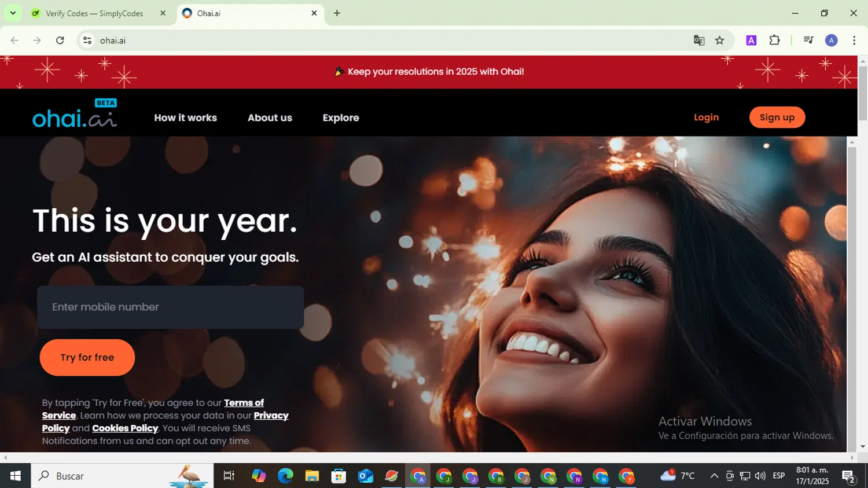Click the Try for free button
868x488 pixels.
87,358
